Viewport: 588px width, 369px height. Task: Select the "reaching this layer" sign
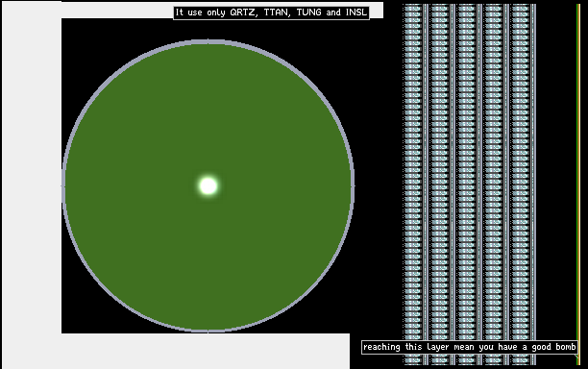coord(470,347)
